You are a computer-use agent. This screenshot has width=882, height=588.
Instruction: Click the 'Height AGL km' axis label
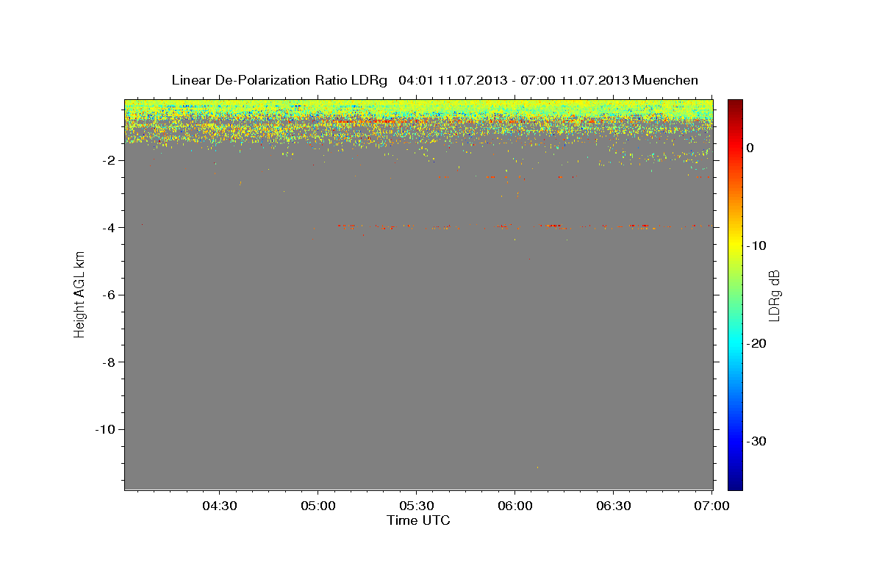(x=79, y=294)
